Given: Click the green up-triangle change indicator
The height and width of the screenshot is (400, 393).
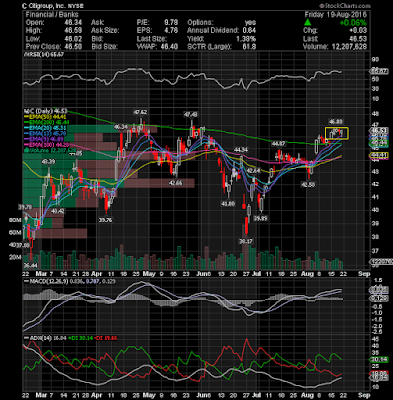Looking at the screenshot, I should (307, 23).
